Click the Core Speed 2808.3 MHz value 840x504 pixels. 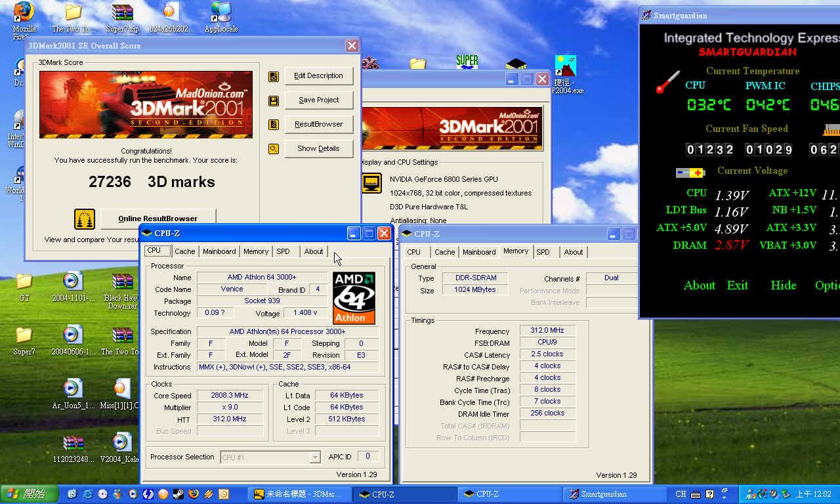coord(230,396)
